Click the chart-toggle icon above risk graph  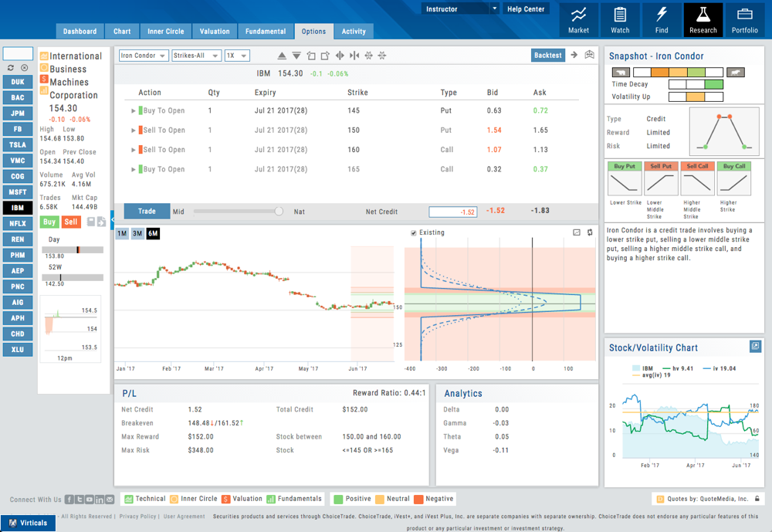577,232
